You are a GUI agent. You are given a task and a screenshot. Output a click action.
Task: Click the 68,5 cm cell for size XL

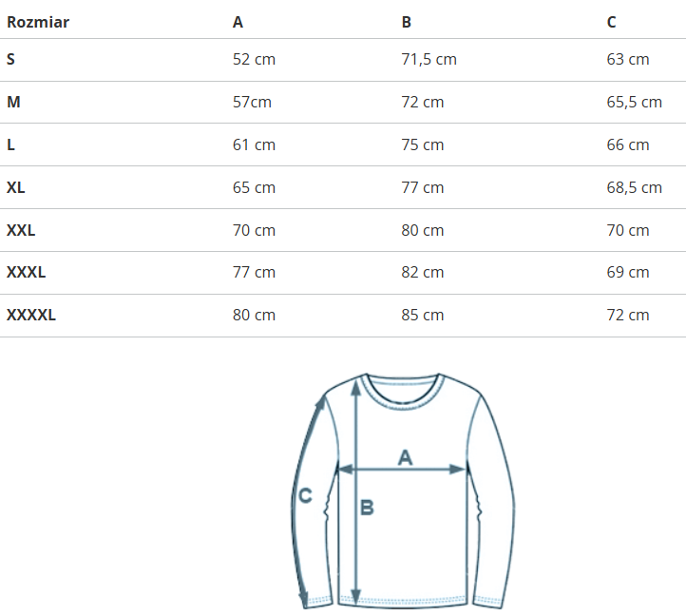[x=634, y=187]
